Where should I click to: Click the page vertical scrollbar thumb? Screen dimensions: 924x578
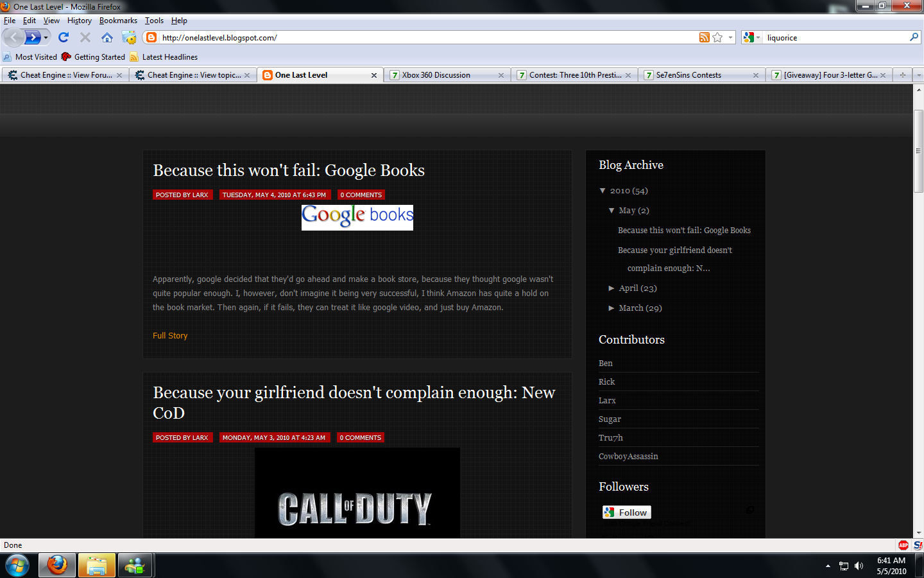pos(918,151)
